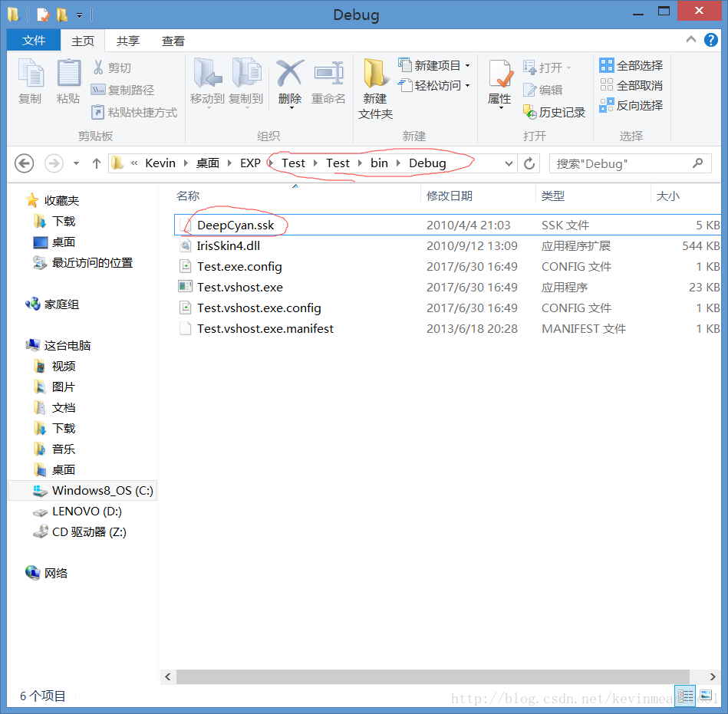
Task: Click the Back navigation arrow
Action: [x=24, y=163]
